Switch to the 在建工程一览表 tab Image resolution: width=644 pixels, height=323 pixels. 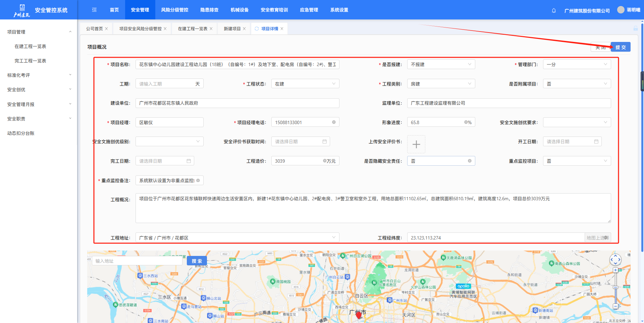click(x=192, y=29)
